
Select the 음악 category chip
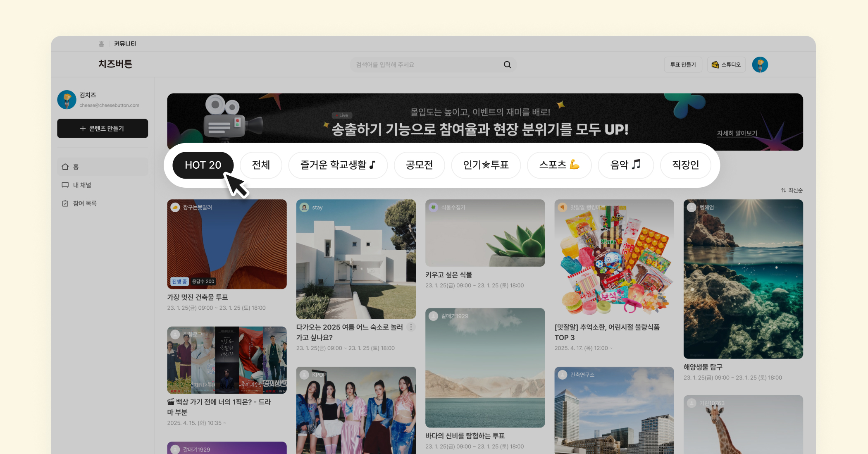625,165
